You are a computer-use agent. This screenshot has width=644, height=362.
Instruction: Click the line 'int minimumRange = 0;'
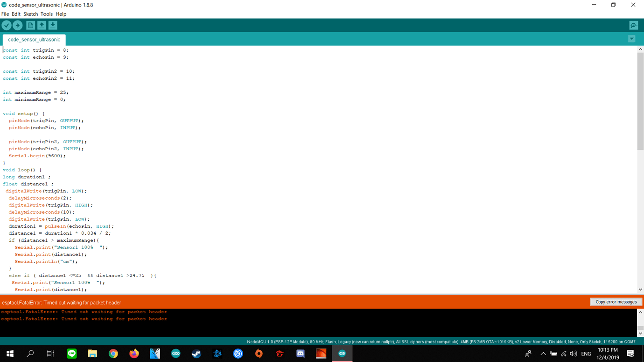[34, 99]
